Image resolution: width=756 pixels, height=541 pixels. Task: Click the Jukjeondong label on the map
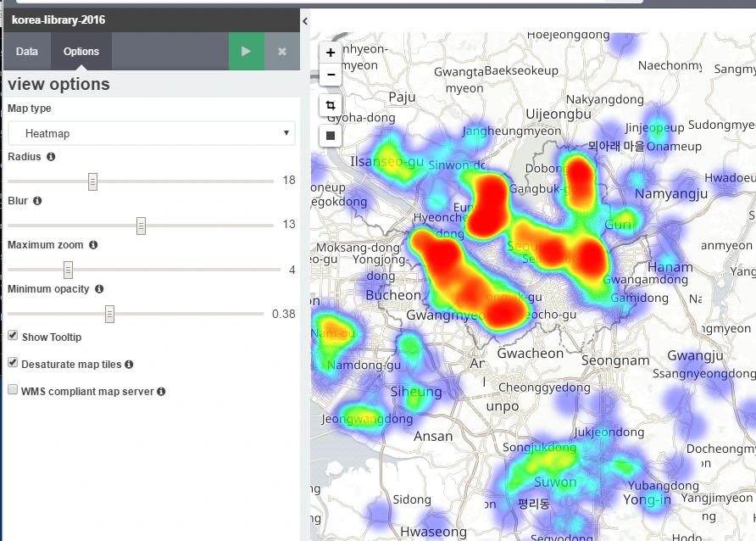point(609,432)
